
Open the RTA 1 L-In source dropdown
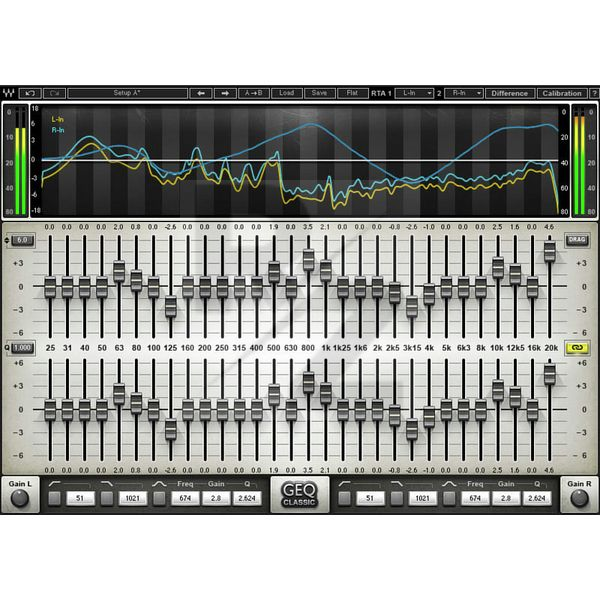[x=414, y=93]
